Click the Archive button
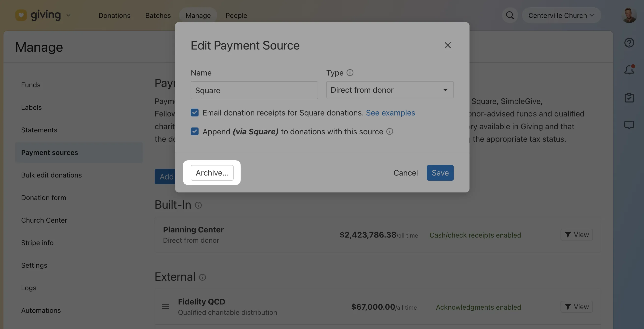The height and width of the screenshot is (329, 644). (212, 173)
